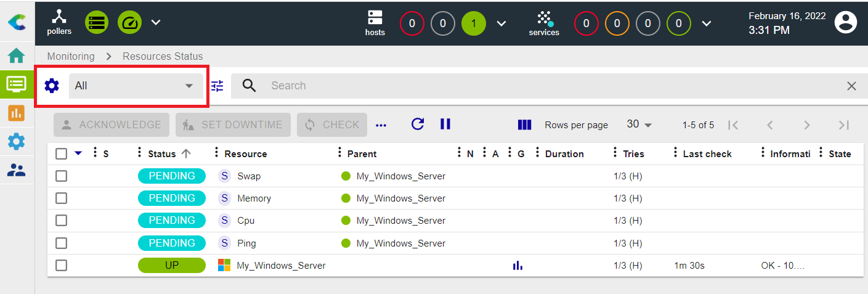
Task: Open the user profile avatar
Action: (845, 22)
